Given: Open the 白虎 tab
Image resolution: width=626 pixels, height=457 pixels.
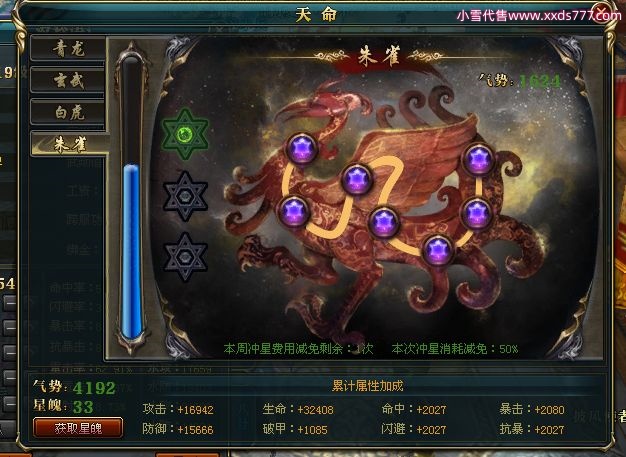Looking at the screenshot, I should (x=68, y=112).
